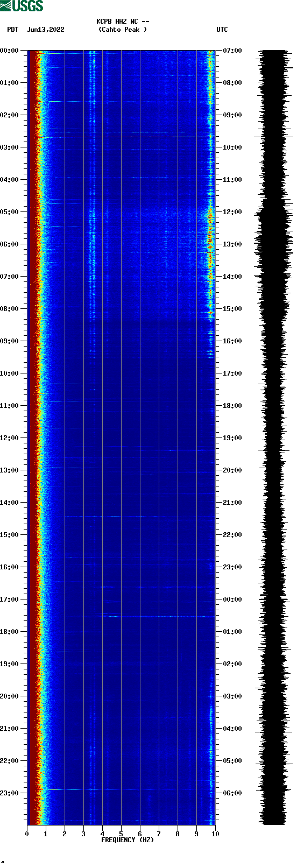
Task: Click the UTC timezone label
Action: pos(222,30)
